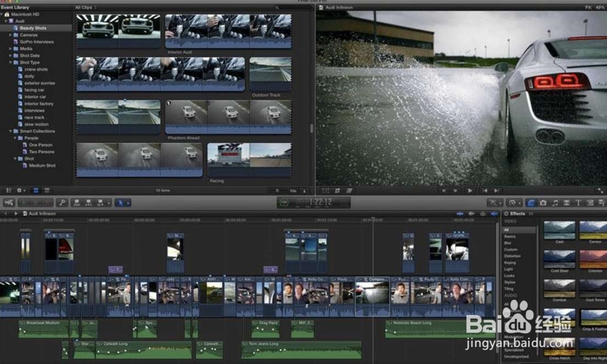Collapse the Audi event
This screenshot has height=364, width=607.
6,21
